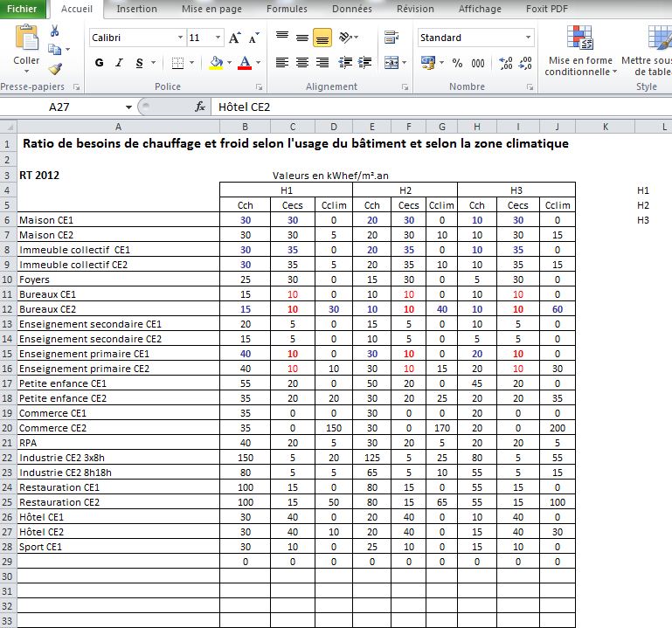
Task: Align text left
Action: [x=282, y=63]
